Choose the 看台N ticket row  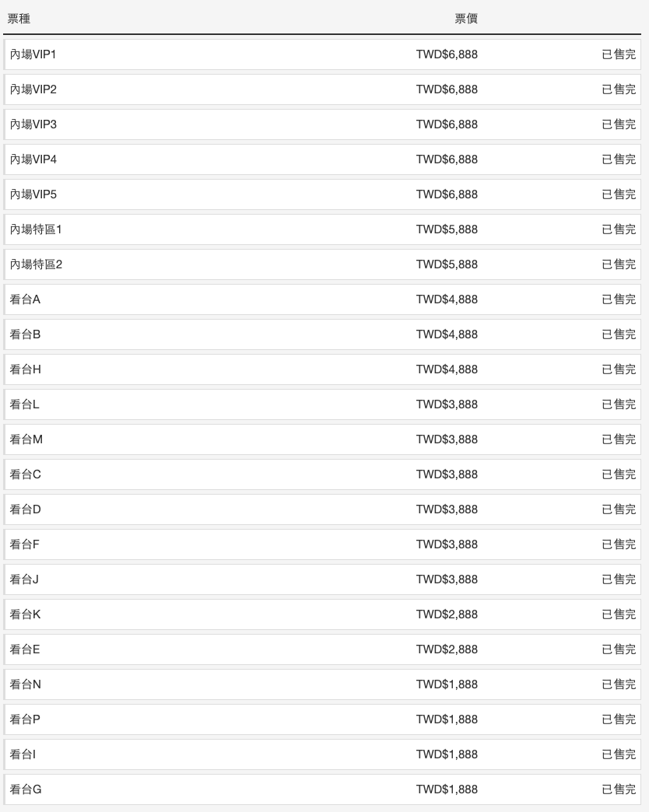coord(322,684)
